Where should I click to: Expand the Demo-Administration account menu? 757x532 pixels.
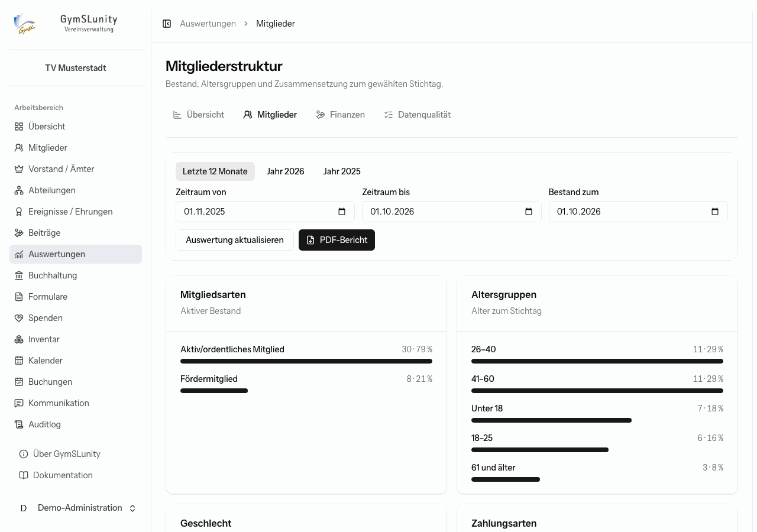(78, 508)
